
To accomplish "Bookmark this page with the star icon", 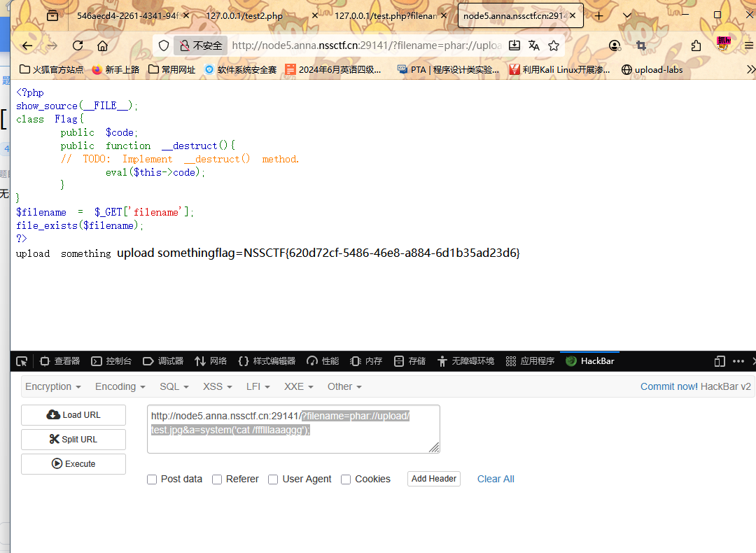I will (x=554, y=45).
